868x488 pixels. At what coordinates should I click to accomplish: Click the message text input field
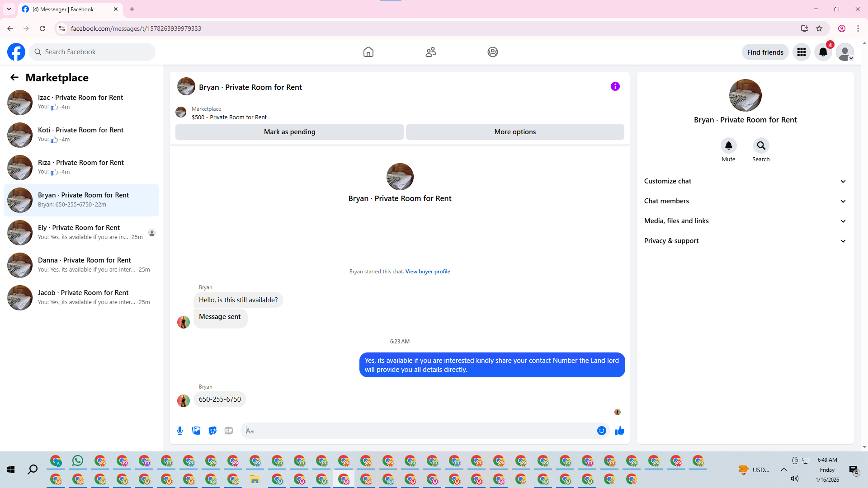[x=420, y=431]
